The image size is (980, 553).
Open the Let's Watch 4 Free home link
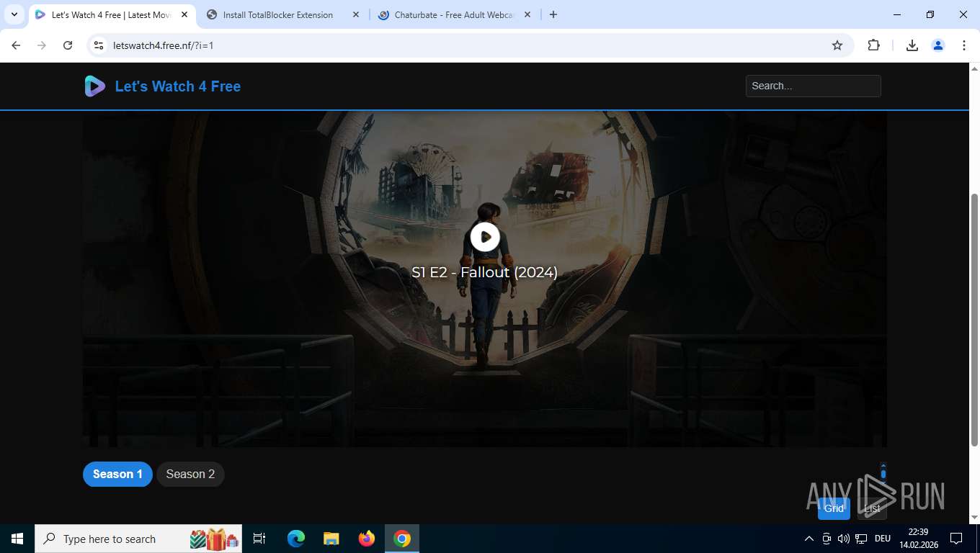177,86
